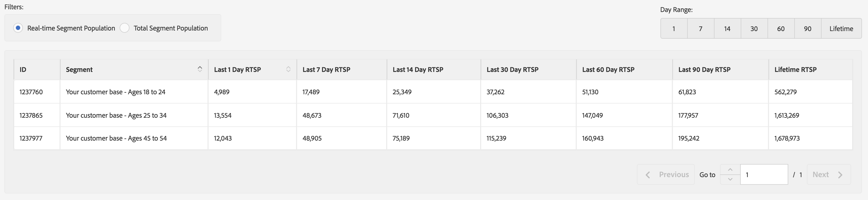Viewport: 868px width, 200px height.
Task: Select the 60 day range
Action: 781,29
